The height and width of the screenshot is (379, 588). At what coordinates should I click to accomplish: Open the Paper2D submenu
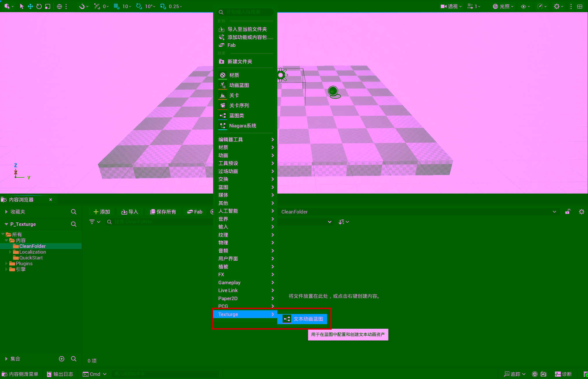tap(245, 298)
